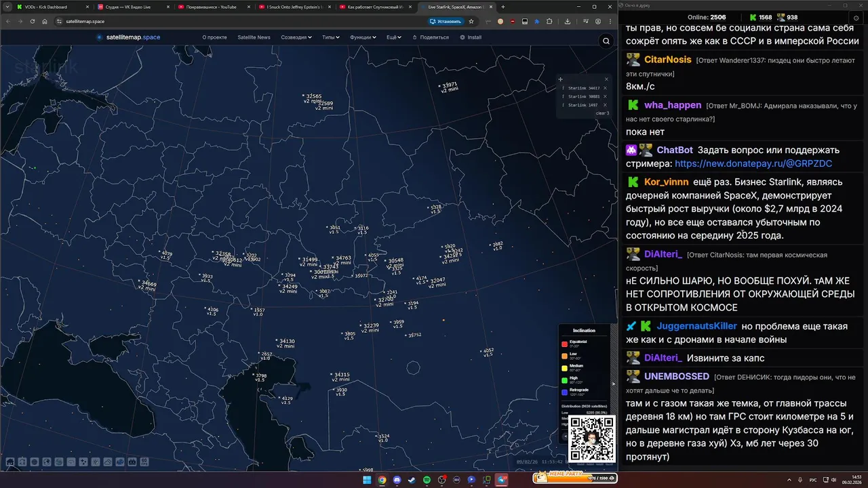Viewport: 868px width, 488px height.
Task: Click username JuggernautsKiller in chat
Action: click(x=696, y=326)
